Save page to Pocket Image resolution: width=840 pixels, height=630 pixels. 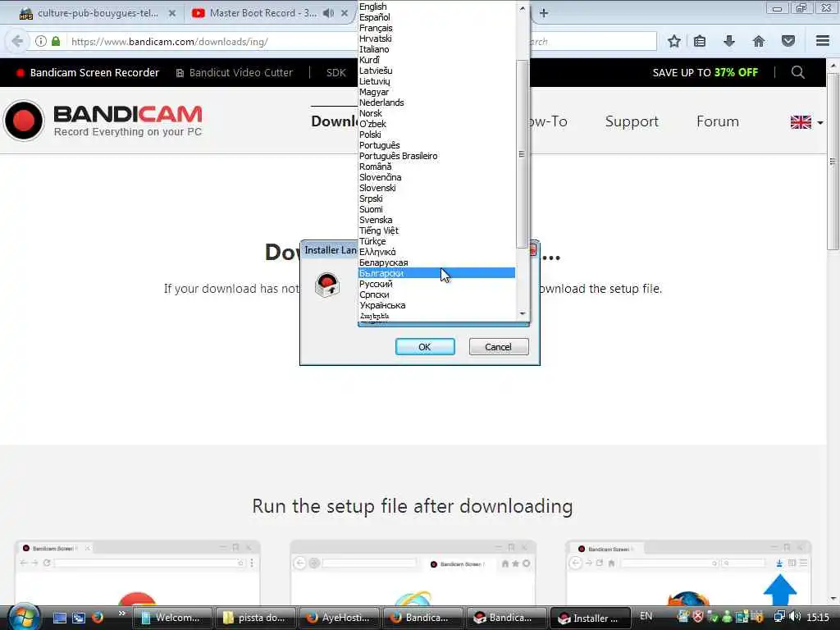[788, 41]
